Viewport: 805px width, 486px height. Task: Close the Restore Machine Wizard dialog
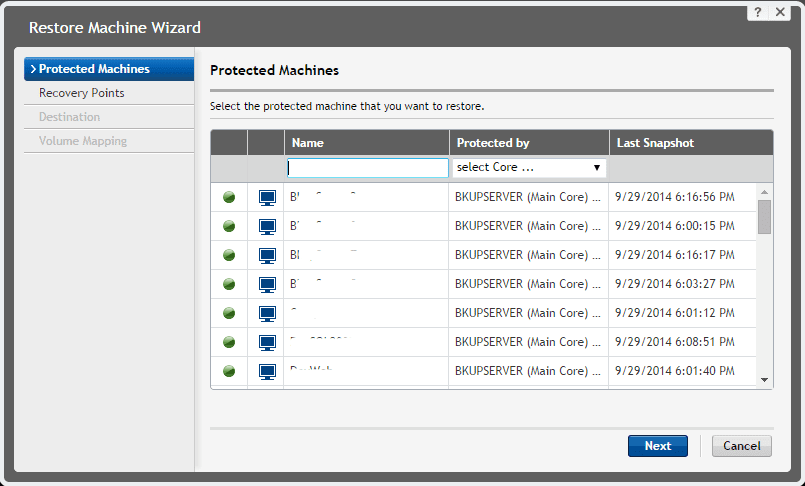point(781,12)
